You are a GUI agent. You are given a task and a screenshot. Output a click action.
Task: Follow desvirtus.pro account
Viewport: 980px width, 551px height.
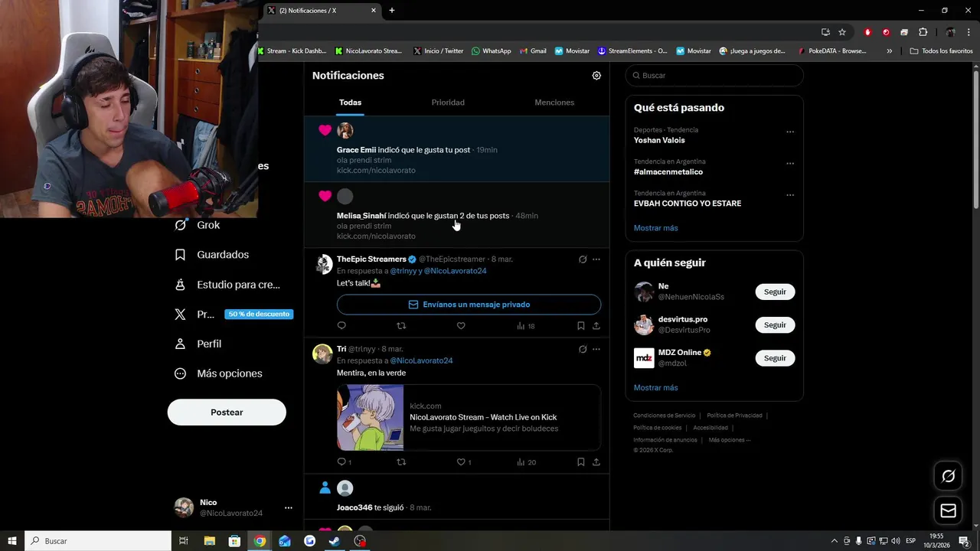pyautogui.click(x=775, y=325)
